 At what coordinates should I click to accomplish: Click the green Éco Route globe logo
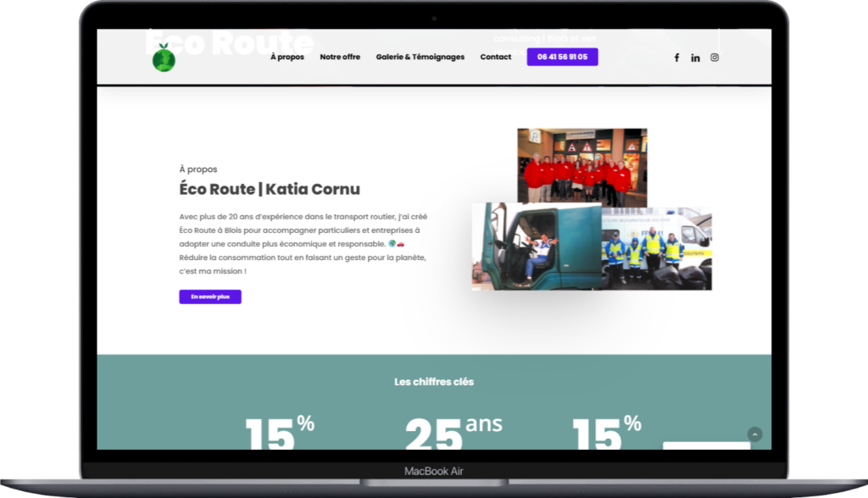[x=164, y=59]
